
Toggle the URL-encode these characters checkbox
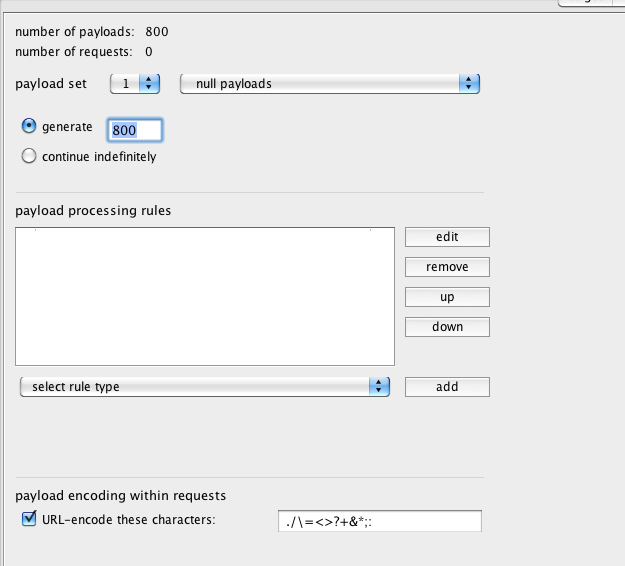[x=29, y=519]
